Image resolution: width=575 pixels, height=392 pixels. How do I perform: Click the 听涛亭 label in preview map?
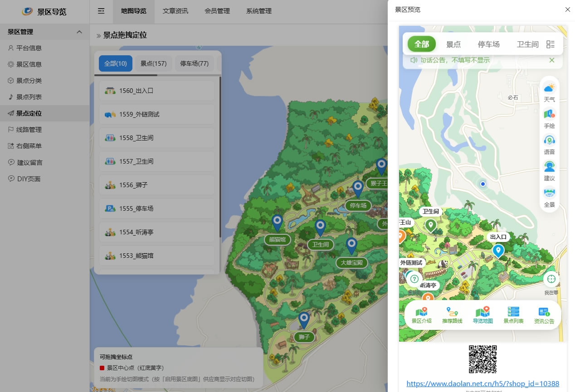tap(428, 286)
